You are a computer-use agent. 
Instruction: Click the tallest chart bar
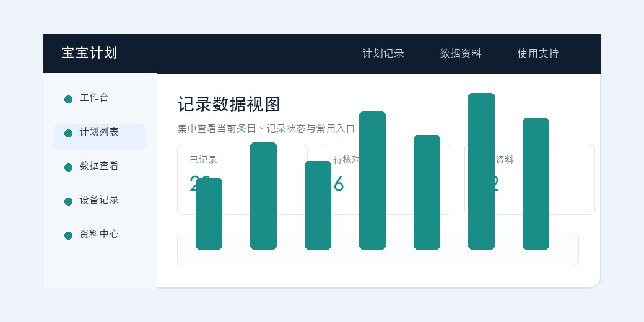[481, 172]
